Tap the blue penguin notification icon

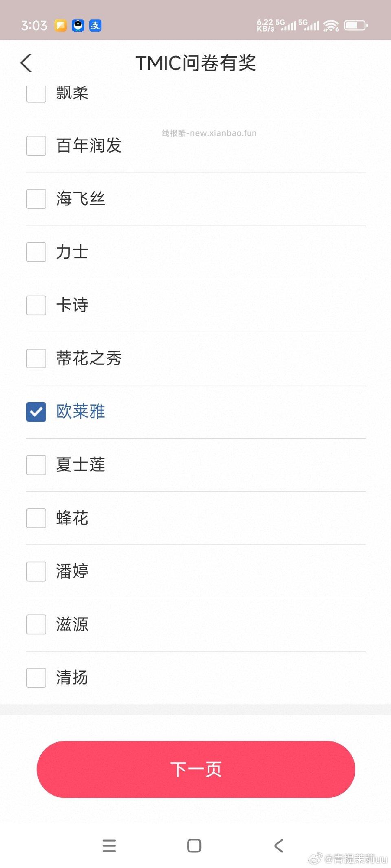(x=77, y=26)
